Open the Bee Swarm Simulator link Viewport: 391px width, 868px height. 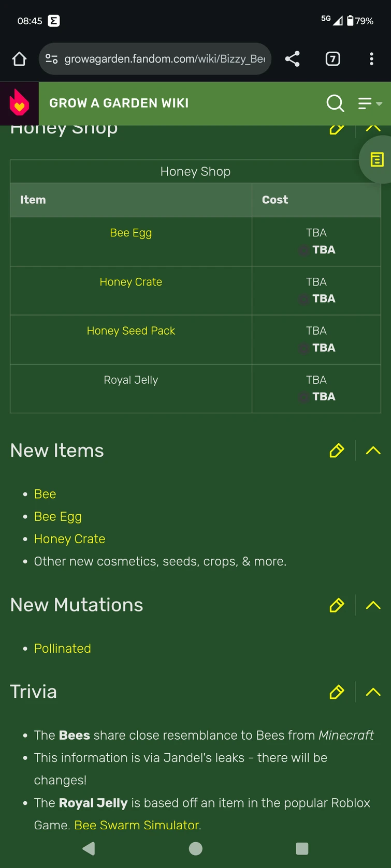pos(137,825)
